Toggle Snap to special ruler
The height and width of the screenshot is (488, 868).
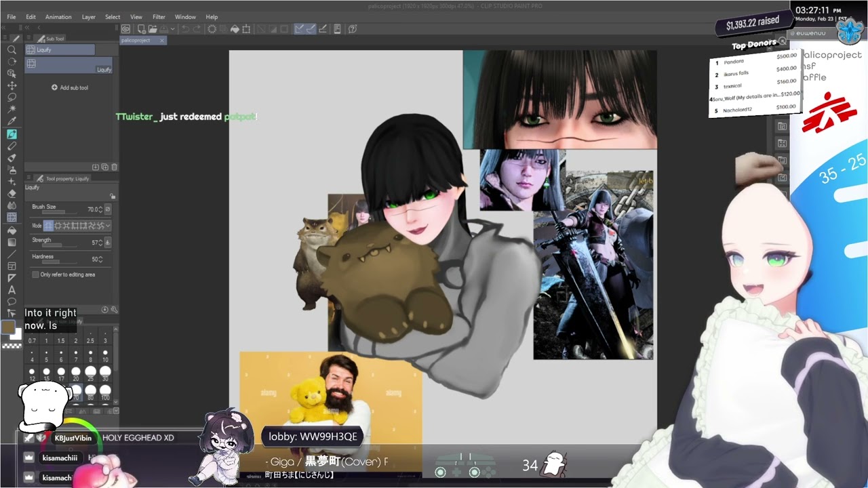[311, 29]
